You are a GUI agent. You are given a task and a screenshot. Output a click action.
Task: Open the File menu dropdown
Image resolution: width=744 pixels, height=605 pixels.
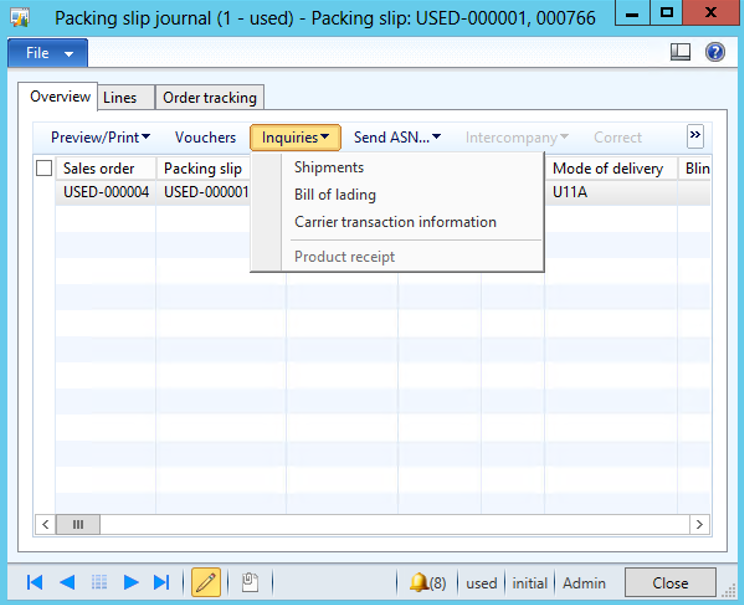47,53
